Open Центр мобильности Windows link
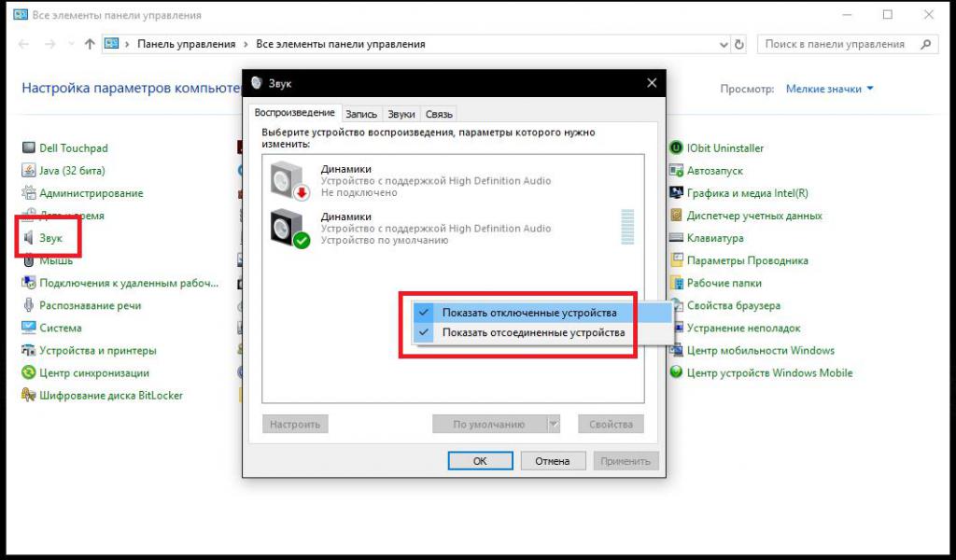Image resolution: width=956 pixels, height=560 pixels. (760, 350)
